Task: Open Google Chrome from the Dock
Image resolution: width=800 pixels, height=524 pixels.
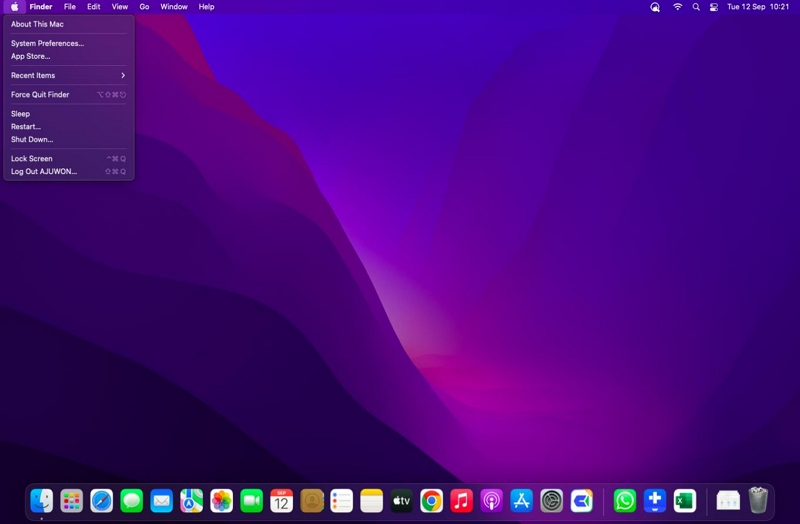Action: coord(432,501)
